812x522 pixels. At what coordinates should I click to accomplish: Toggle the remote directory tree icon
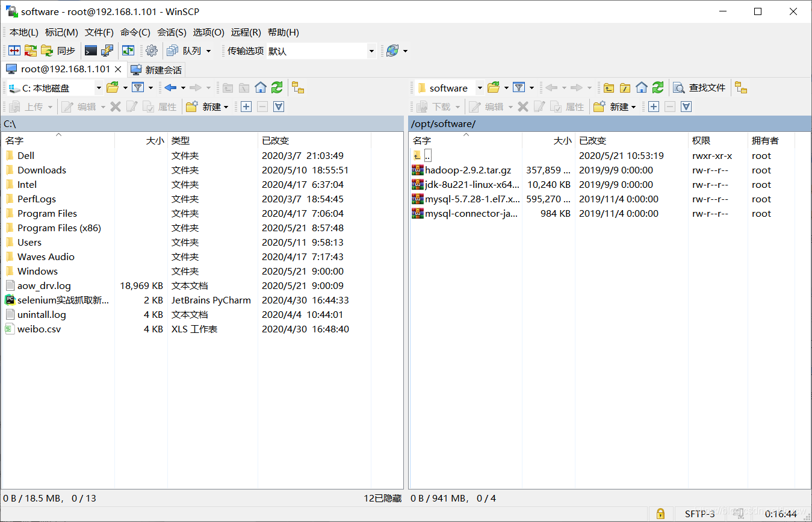coord(741,88)
